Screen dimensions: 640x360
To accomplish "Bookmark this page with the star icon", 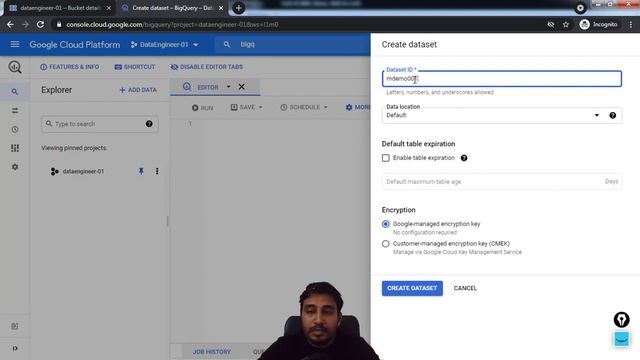I will click(x=566, y=24).
